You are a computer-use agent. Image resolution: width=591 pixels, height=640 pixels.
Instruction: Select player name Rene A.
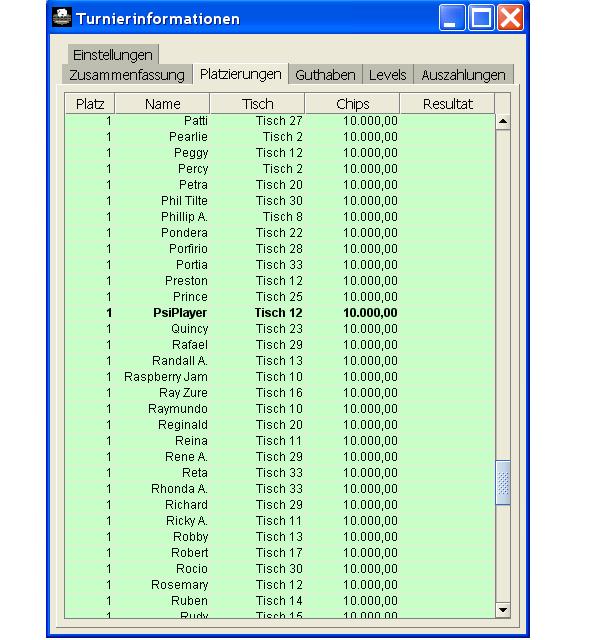[186, 456]
